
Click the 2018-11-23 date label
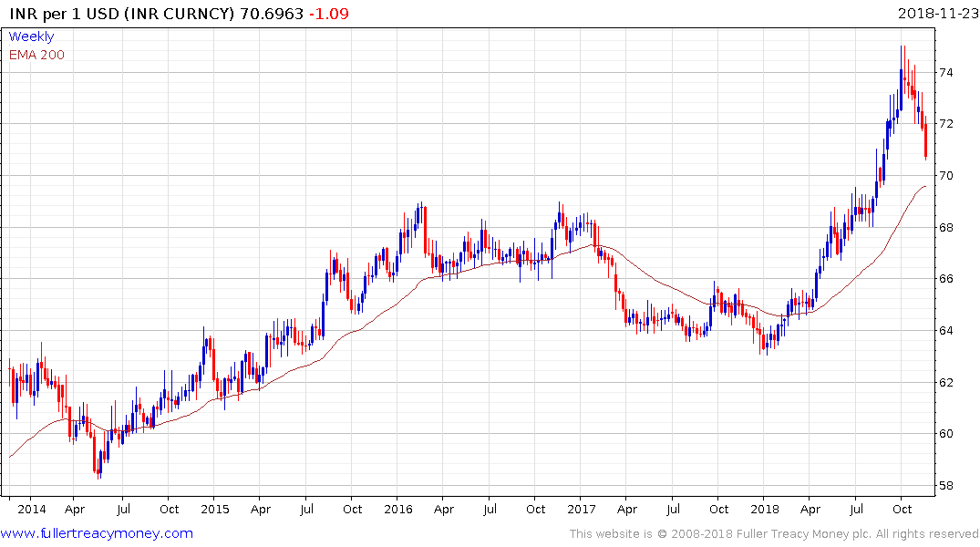pyautogui.click(x=938, y=13)
